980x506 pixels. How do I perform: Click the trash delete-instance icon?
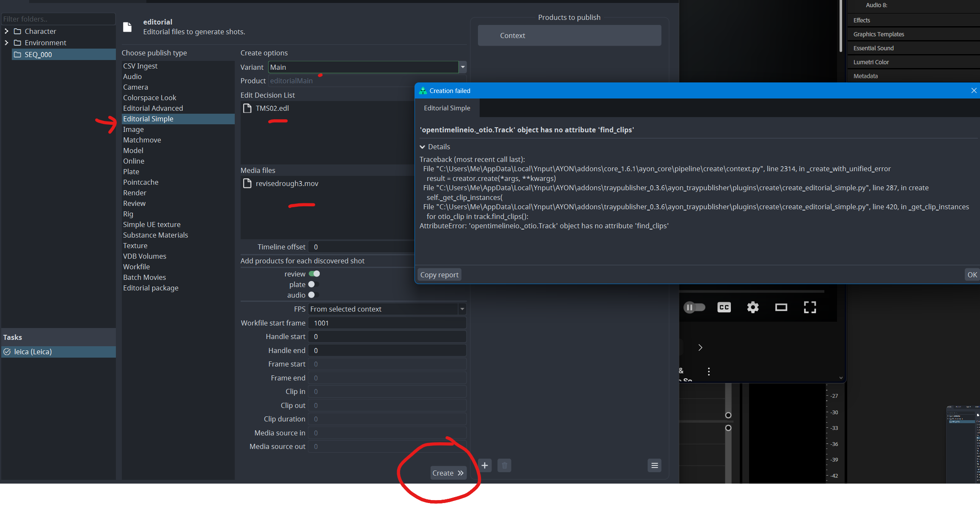coord(504,465)
